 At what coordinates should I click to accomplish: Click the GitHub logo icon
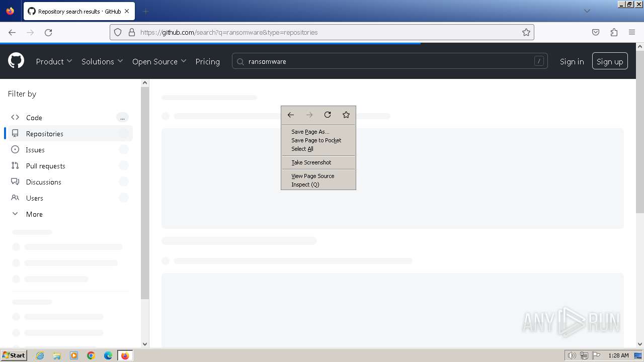coord(16,61)
